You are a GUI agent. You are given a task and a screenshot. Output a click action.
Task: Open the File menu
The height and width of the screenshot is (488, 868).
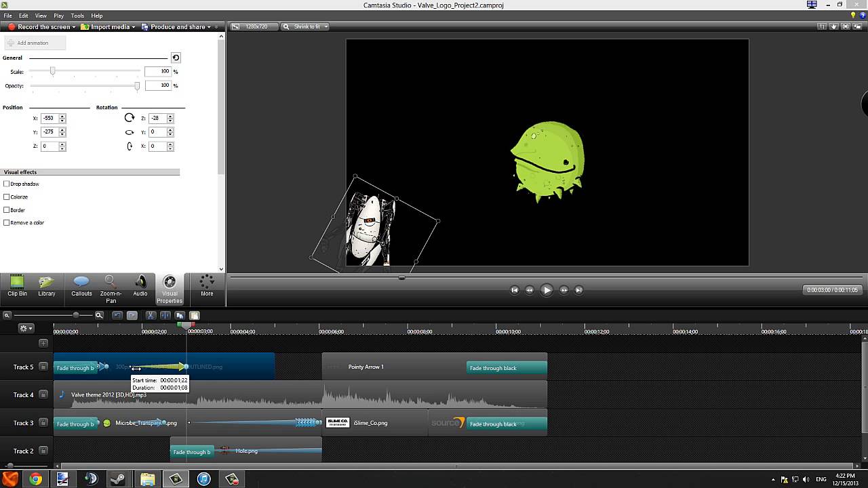pos(7,16)
